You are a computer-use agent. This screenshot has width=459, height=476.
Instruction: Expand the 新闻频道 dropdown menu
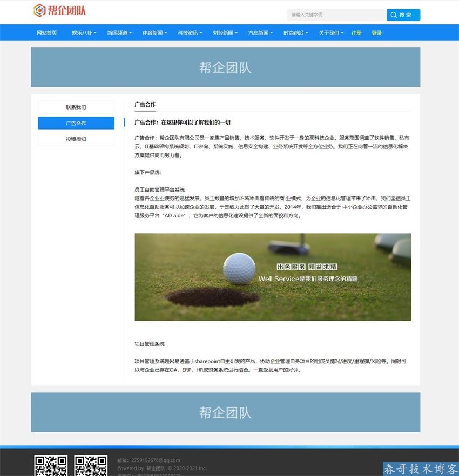119,33
